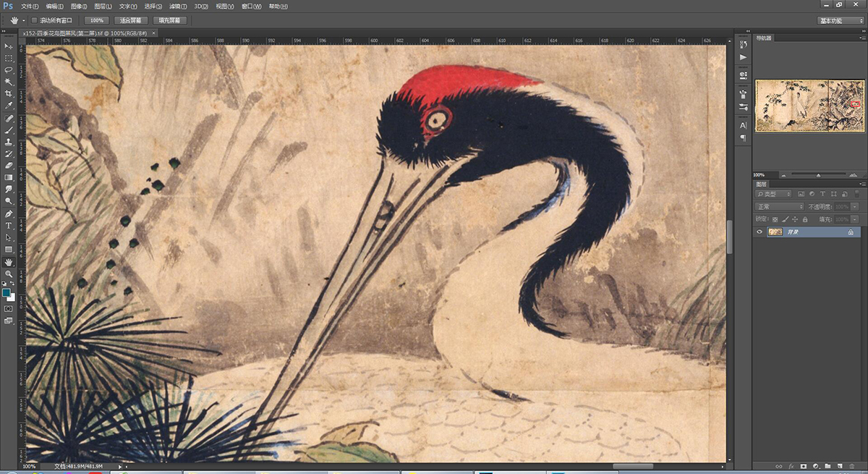The height and width of the screenshot is (474, 868).
Task: Open the 窗口(W) menu
Action: coord(252,6)
